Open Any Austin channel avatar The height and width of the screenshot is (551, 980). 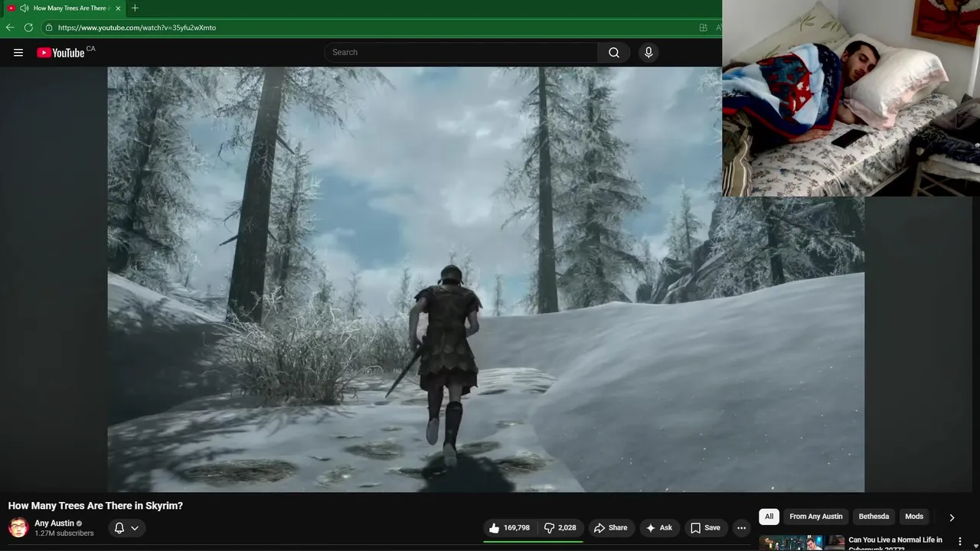18,527
